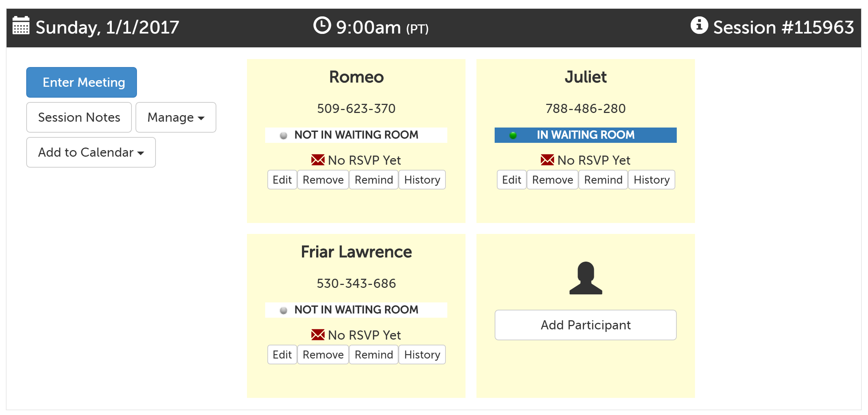Viewport: 868px width, 415px height.
Task: Click the clock icon beside 9:00am
Action: (322, 26)
